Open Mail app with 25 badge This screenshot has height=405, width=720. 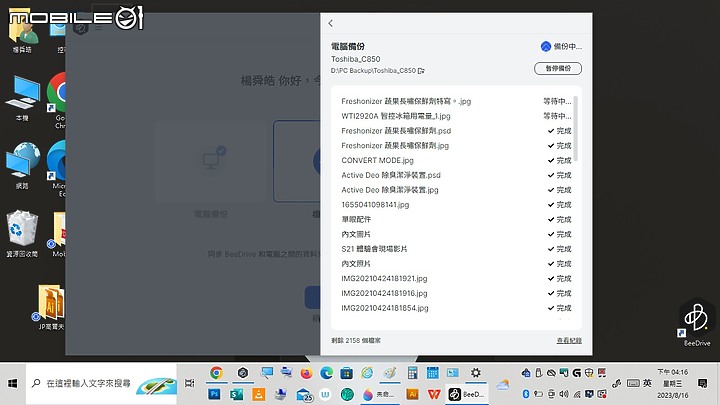point(304,394)
